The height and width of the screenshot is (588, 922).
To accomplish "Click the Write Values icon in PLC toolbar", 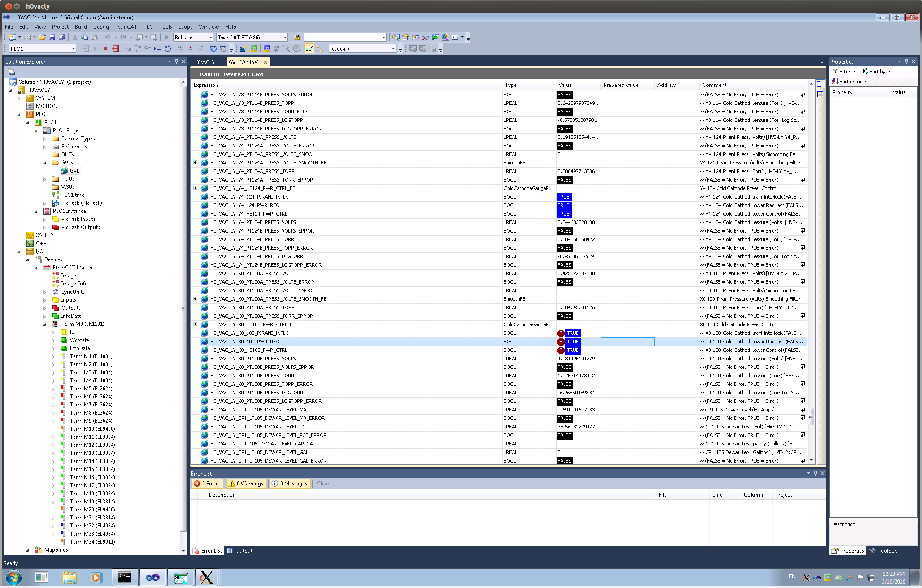I will pos(181,49).
